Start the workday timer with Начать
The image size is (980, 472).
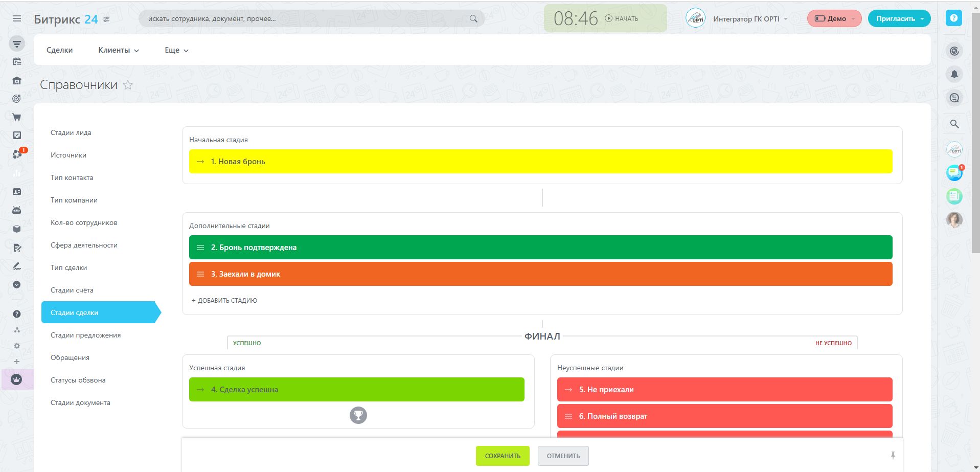622,18
